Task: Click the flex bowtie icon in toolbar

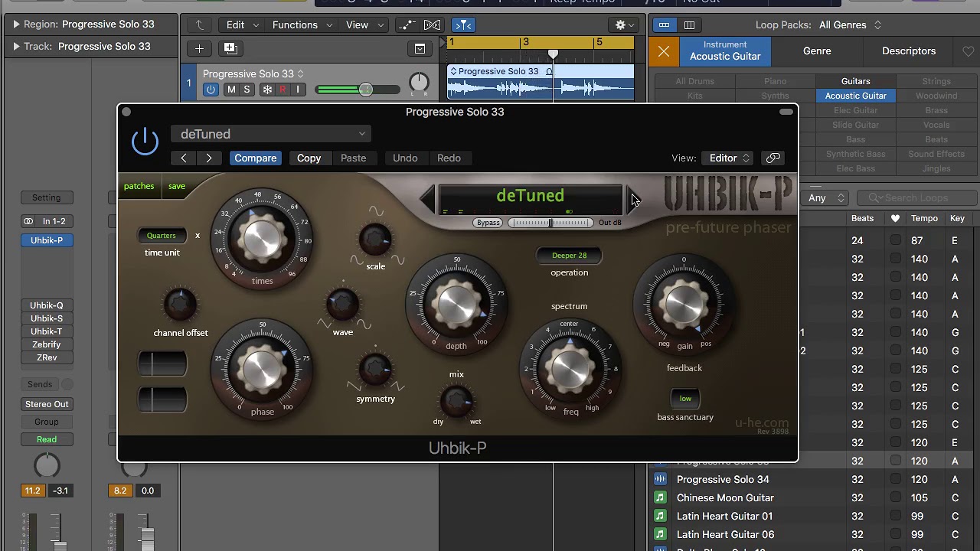Action: pyautogui.click(x=432, y=24)
